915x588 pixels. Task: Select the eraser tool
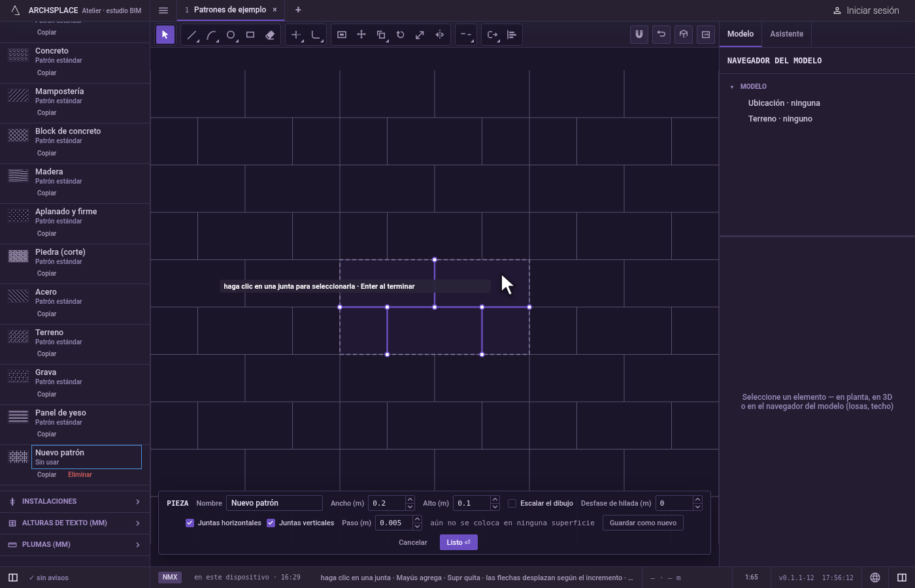[270, 35]
